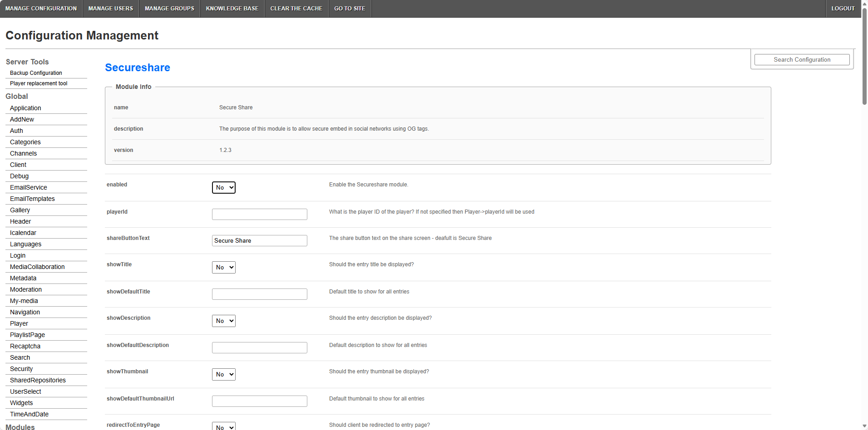Click the 'Enable the Secureshare module.' help text
Screen dimensions: 868x430
tap(369, 185)
